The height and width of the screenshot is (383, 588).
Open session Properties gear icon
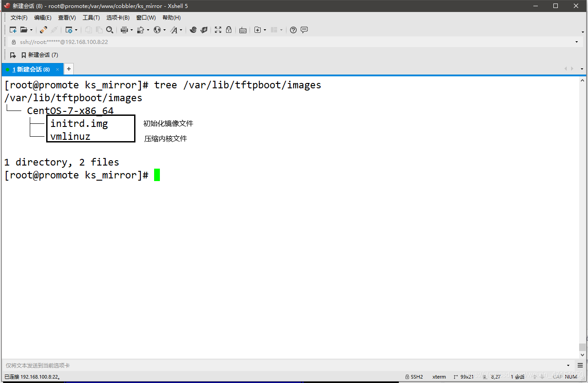coord(69,30)
